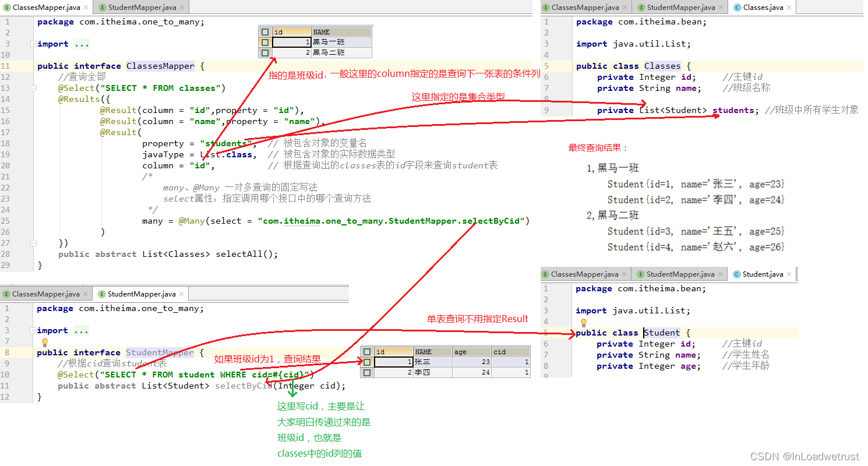Select StudentMapper.java tab in bottom-left editor

(141, 294)
